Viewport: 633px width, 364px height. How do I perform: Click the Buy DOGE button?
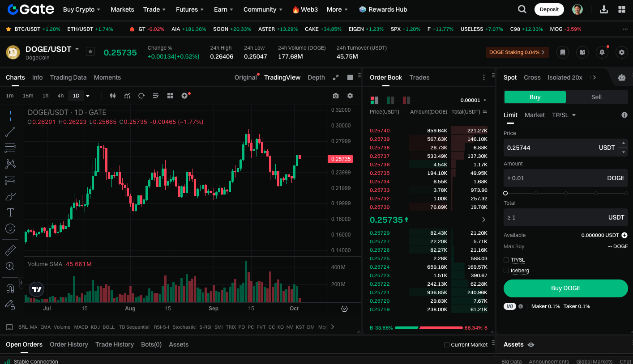(566, 288)
